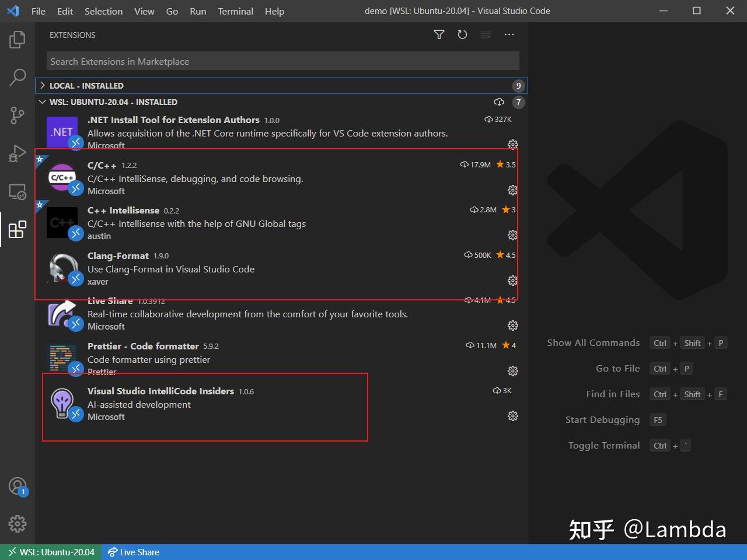
Task: Open the Manage gear at bottom left
Action: click(17, 524)
